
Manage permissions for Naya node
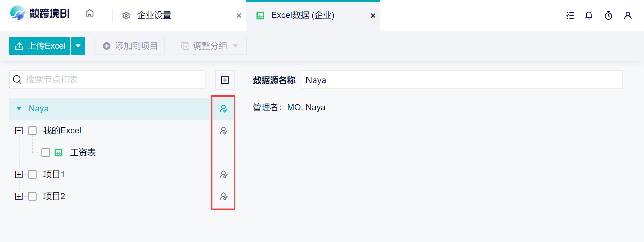coord(224,109)
